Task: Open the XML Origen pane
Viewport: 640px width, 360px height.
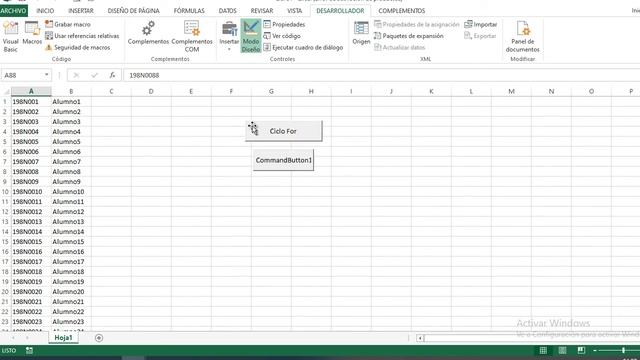Action: 361,33
